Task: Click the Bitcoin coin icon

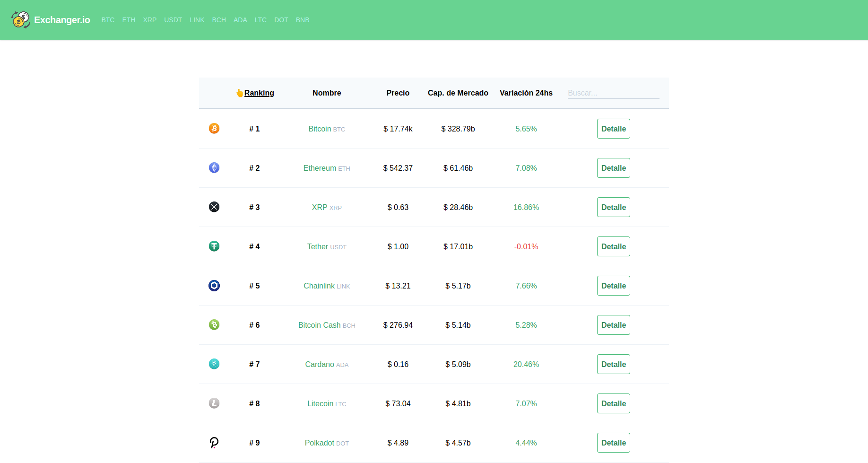Action: [214, 129]
